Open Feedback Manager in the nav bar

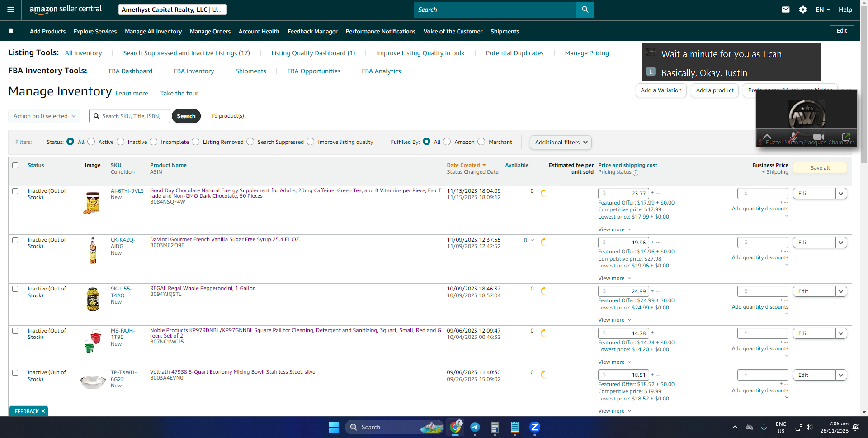point(312,31)
